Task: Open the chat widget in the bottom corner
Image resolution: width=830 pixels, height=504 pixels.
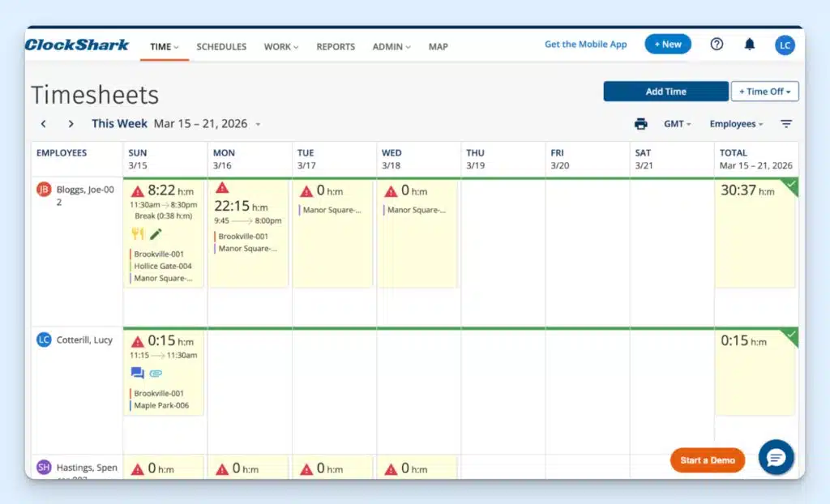Action: click(776, 458)
